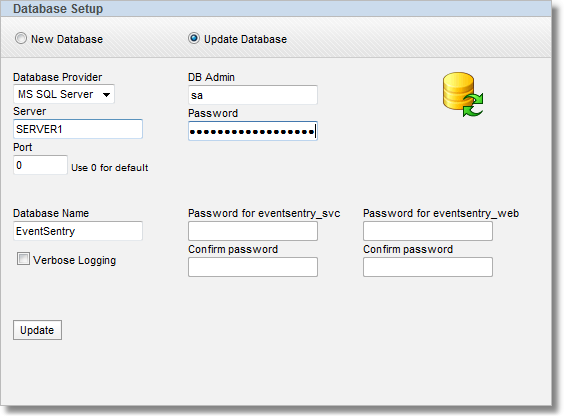Screen dimensions: 564x418
Task: Click into the Port number field
Action: (x=40, y=165)
